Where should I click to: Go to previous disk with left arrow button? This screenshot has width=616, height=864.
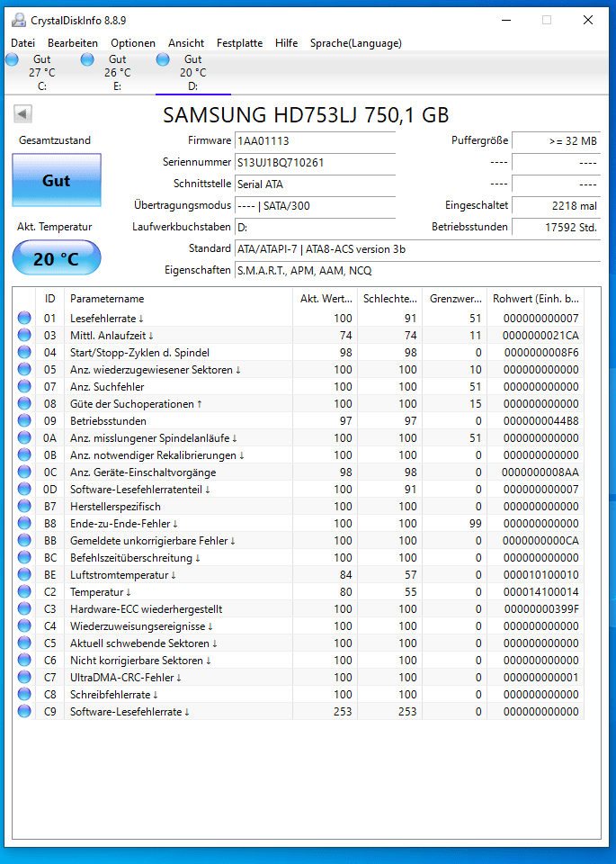point(22,113)
